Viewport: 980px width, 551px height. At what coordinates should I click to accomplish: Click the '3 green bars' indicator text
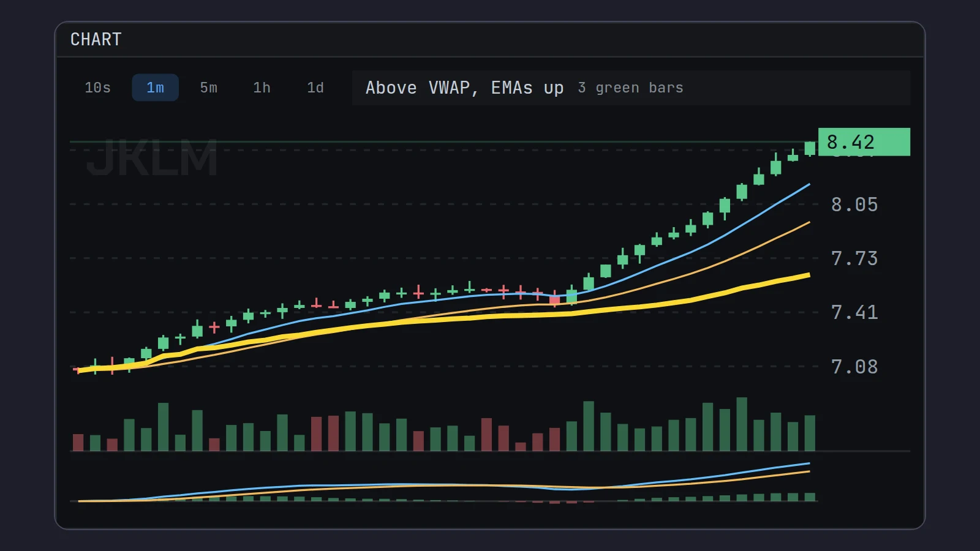click(630, 88)
